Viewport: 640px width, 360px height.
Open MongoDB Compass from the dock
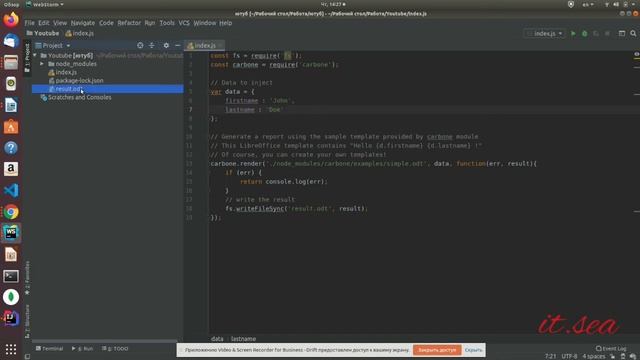coord(11,297)
